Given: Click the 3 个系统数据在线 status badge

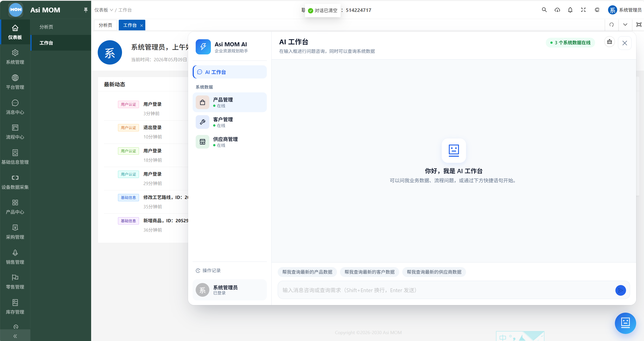Looking at the screenshot, I should (570, 43).
